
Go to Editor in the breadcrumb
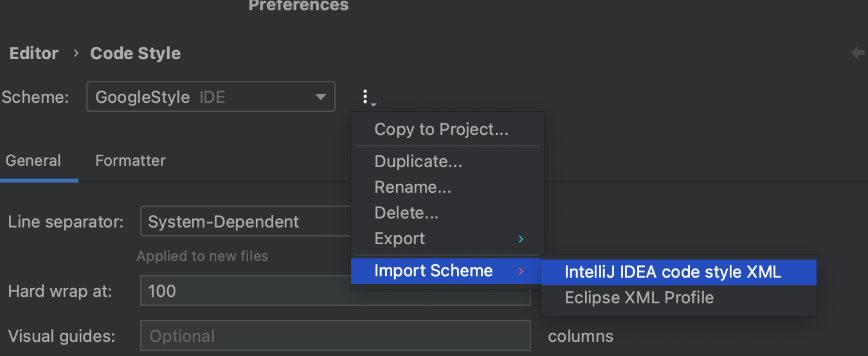[34, 53]
